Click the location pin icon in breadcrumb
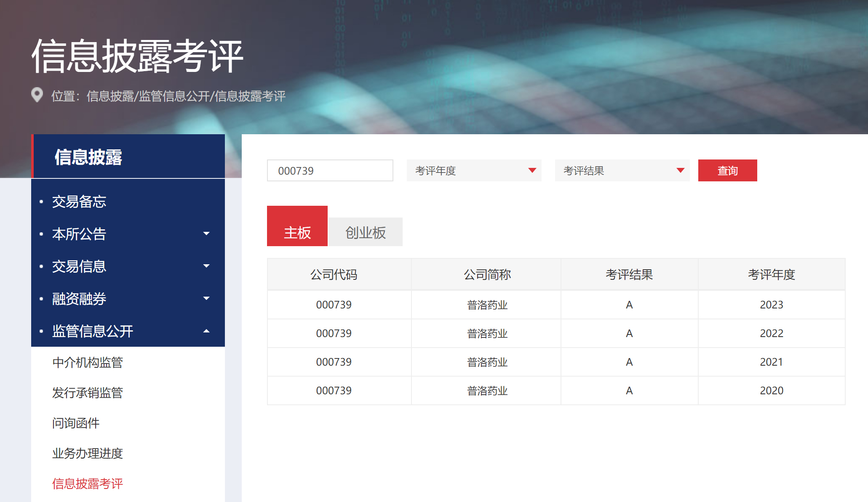Viewport: 868px width, 502px height. [37, 95]
